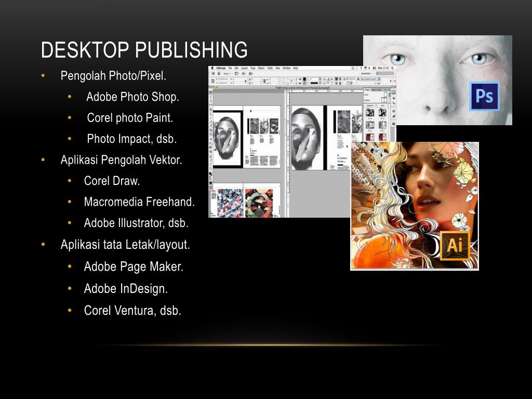Open the Pages panel flyout menu

[x=389, y=89]
